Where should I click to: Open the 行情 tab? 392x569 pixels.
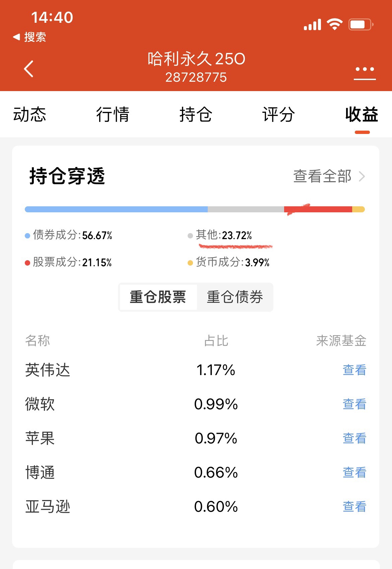[113, 115]
